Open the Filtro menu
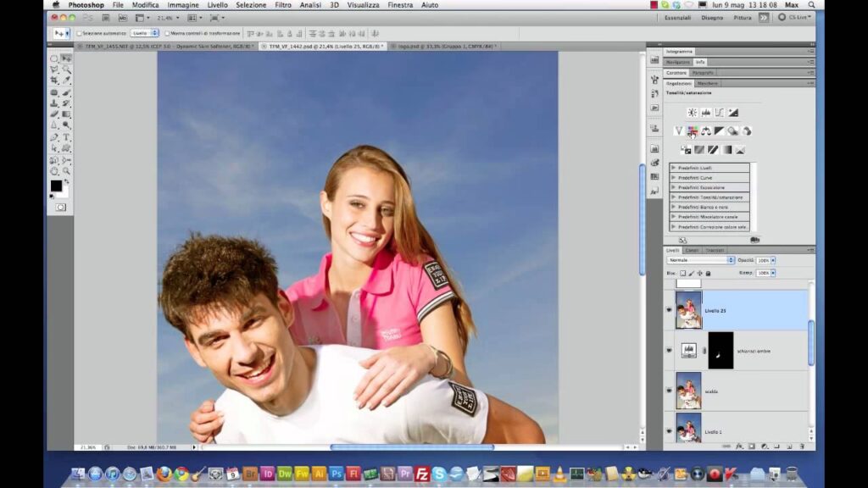Image resolution: width=868 pixels, height=488 pixels. point(283,5)
